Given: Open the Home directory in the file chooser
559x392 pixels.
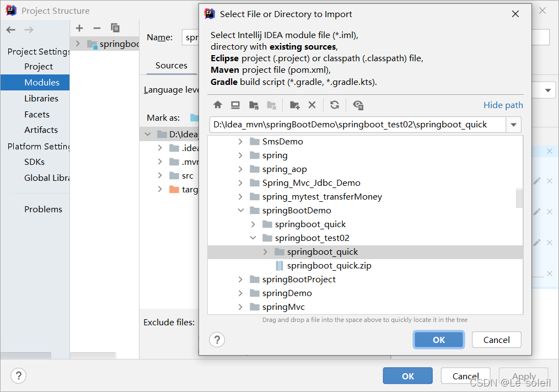Looking at the screenshot, I should click(218, 105).
